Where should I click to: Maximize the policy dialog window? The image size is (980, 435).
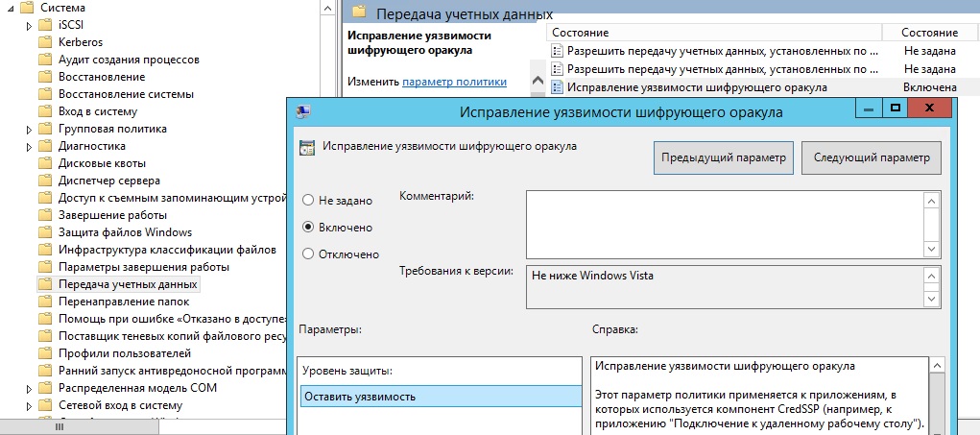[x=895, y=109]
